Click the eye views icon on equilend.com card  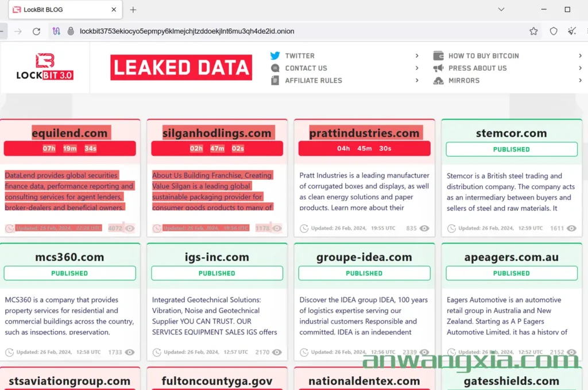[x=130, y=228]
